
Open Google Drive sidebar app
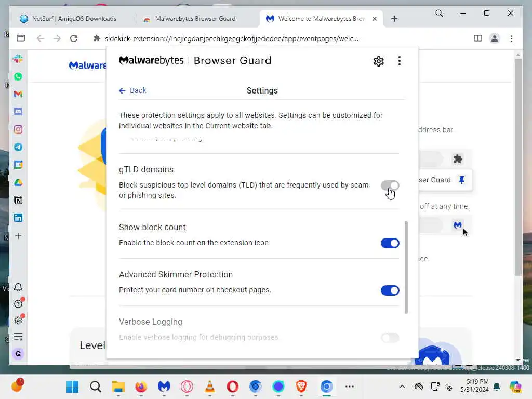tap(18, 182)
